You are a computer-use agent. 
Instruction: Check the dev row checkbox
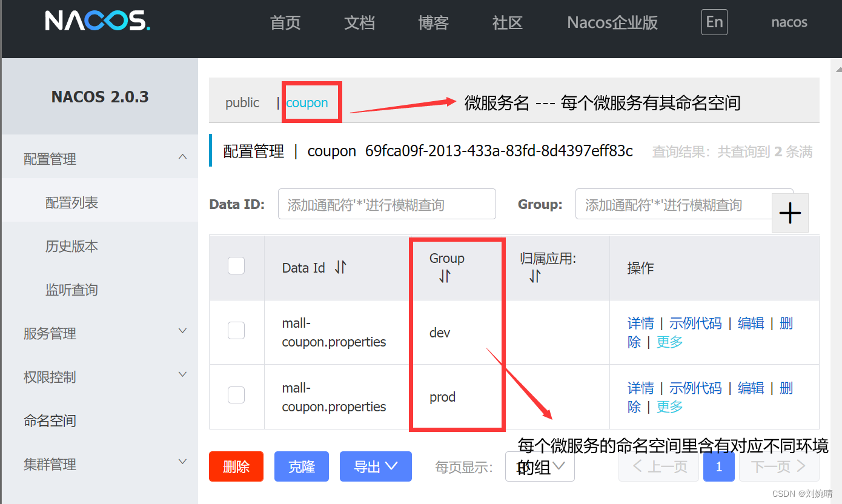pyautogui.click(x=236, y=331)
